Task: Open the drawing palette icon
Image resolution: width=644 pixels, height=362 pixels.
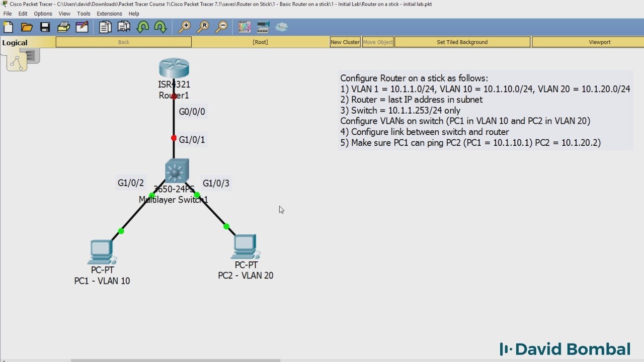Action: coord(245,27)
